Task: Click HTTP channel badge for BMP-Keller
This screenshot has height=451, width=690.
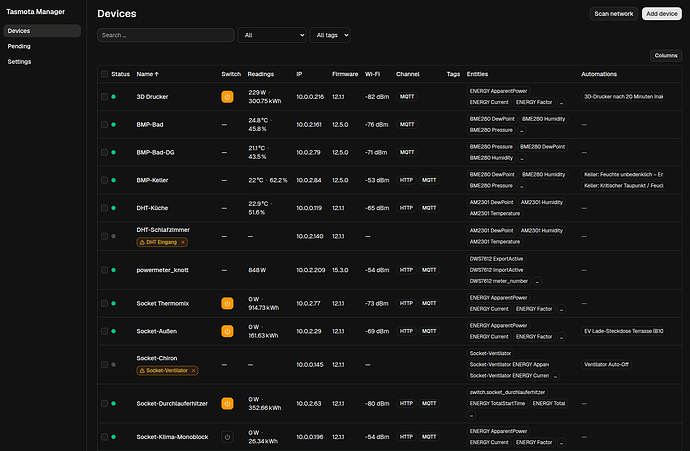Action: coord(406,180)
